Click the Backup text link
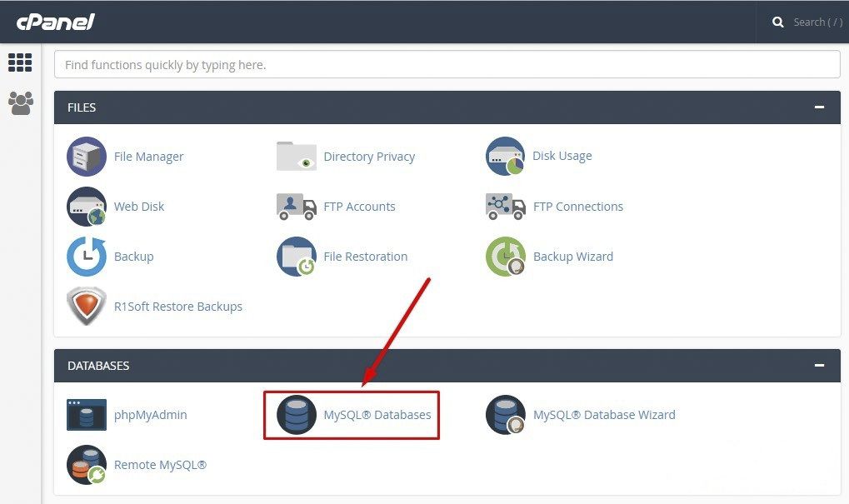This screenshot has width=849, height=504. click(134, 257)
